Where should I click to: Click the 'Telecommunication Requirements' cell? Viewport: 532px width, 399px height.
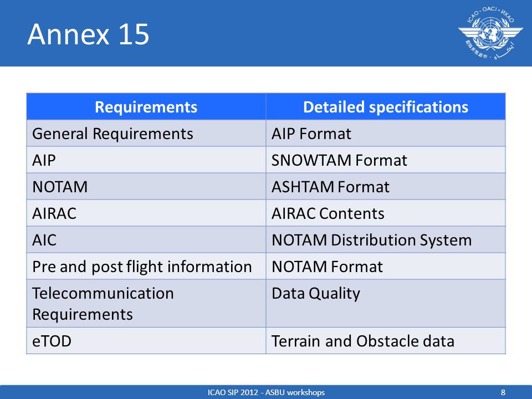146,303
